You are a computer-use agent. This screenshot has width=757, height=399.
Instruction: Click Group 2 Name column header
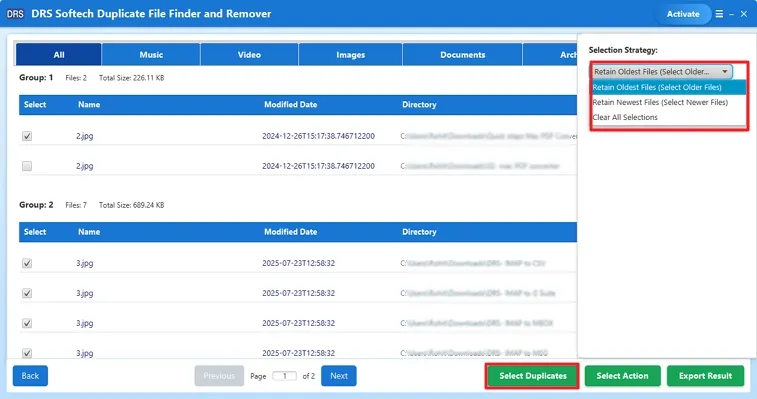(x=89, y=232)
